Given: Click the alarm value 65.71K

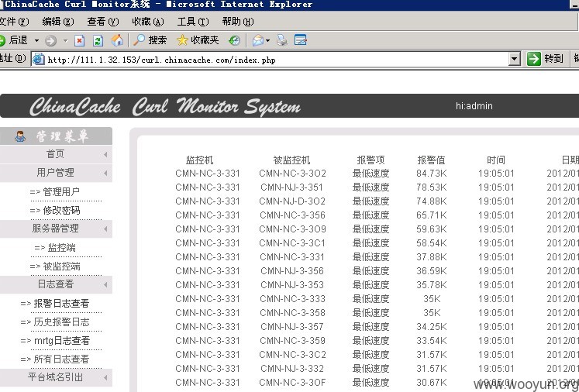Looking at the screenshot, I should 431,215.
